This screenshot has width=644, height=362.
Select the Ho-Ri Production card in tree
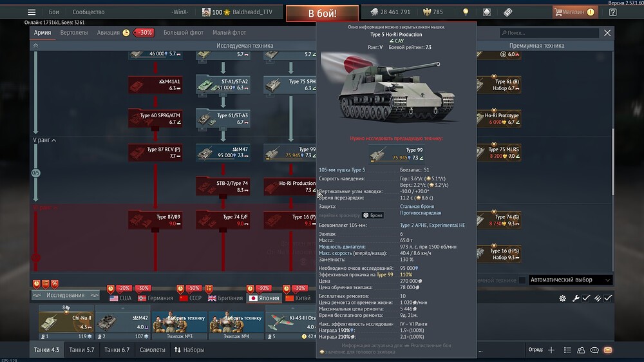(x=290, y=187)
